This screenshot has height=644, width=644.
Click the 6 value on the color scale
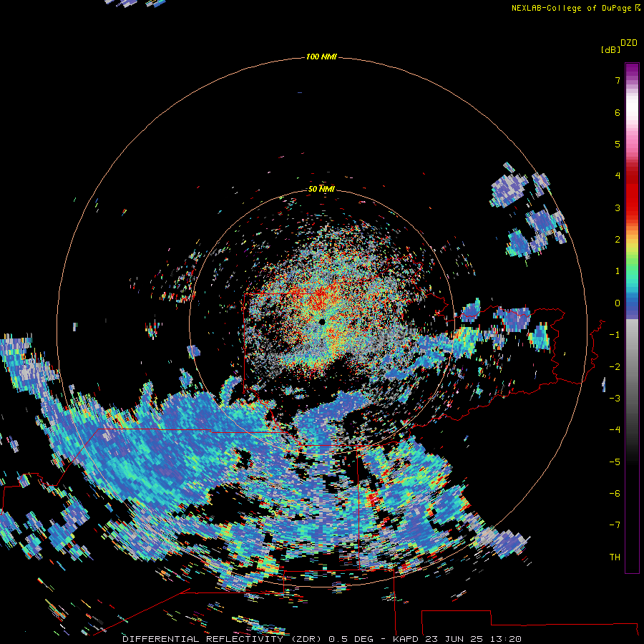point(618,112)
